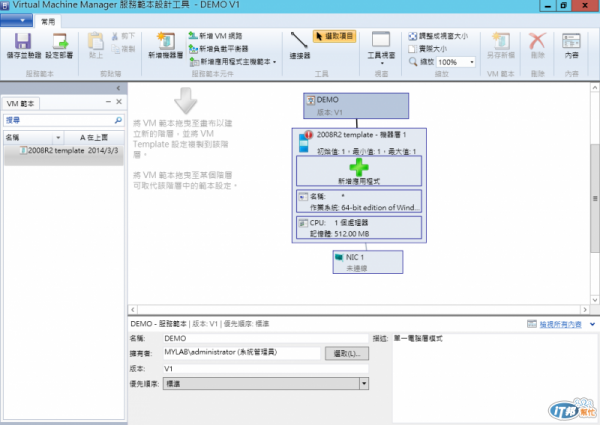Click the Select (選取) owner button
Image resolution: width=600 pixels, height=425 pixels.
click(347, 353)
